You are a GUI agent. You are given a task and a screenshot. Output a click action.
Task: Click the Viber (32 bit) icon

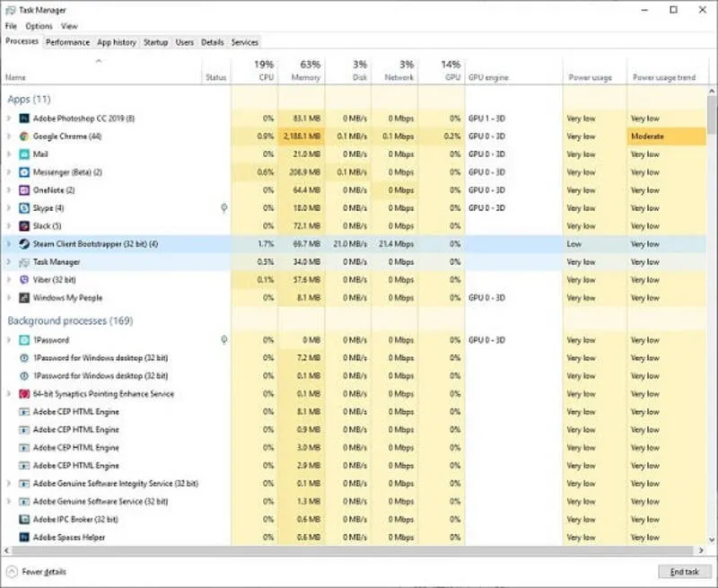click(24, 280)
